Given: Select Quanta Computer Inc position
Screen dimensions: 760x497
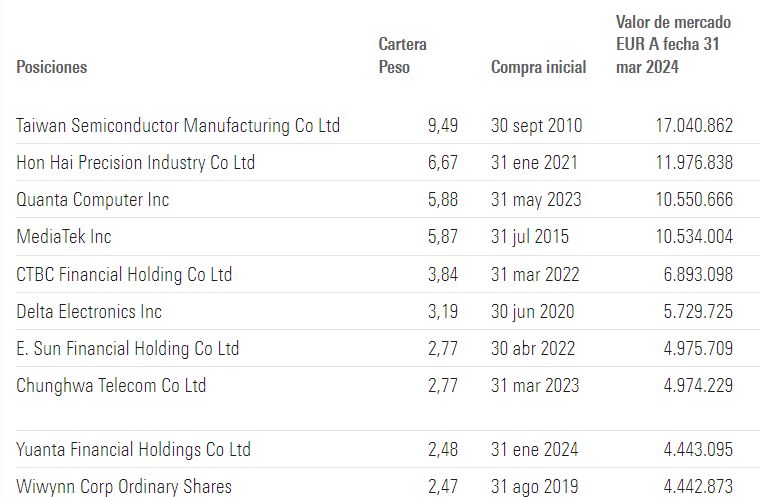Looking at the screenshot, I should point(93,200).
